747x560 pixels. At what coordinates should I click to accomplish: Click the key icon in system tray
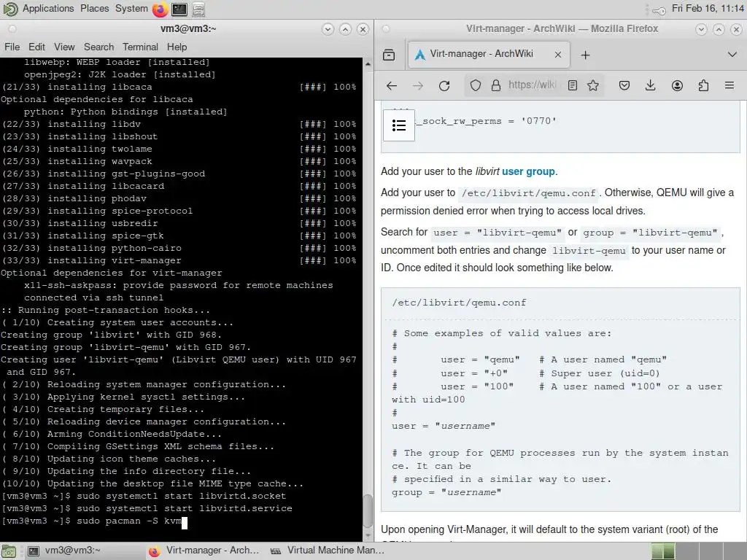coord(659,10)
